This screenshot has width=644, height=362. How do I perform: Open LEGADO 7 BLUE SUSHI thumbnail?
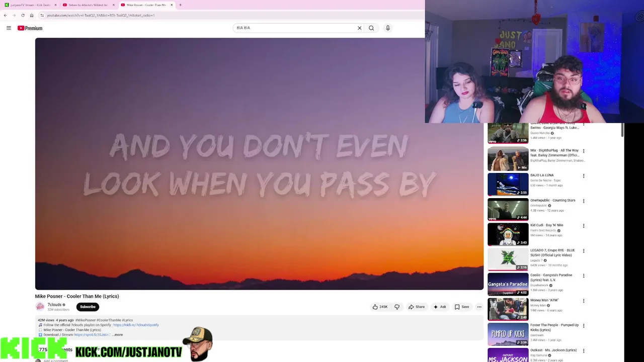[508, 259]
